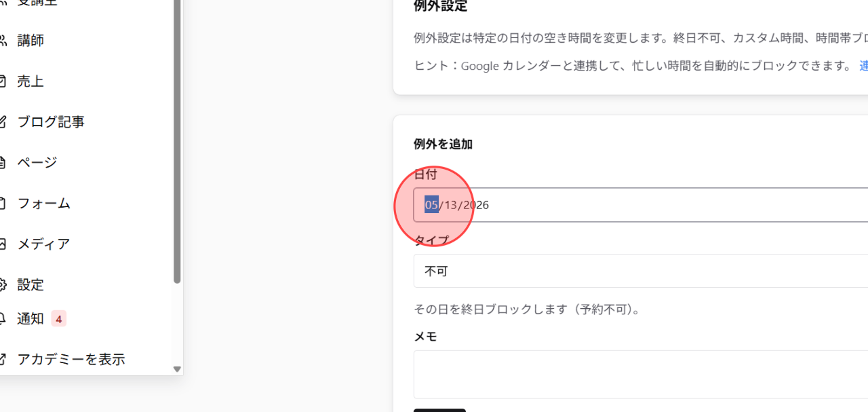Click the sidebar vertical scrollbar thumb

tap(177, 141)
